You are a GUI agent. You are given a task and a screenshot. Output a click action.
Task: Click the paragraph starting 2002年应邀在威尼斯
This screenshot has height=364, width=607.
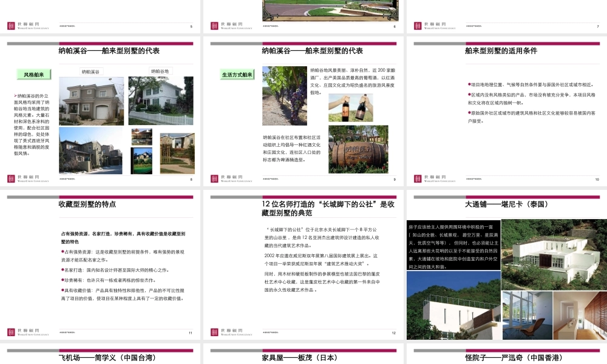[321, 260]
